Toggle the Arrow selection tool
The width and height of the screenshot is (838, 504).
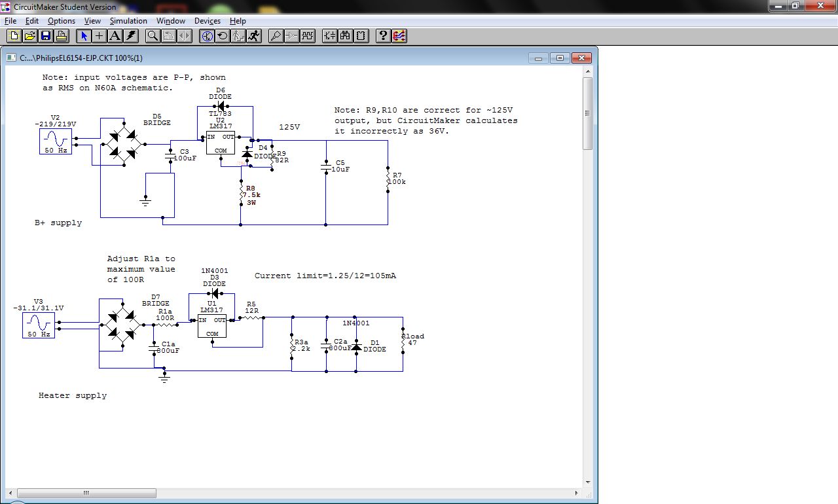pos(83,36)
